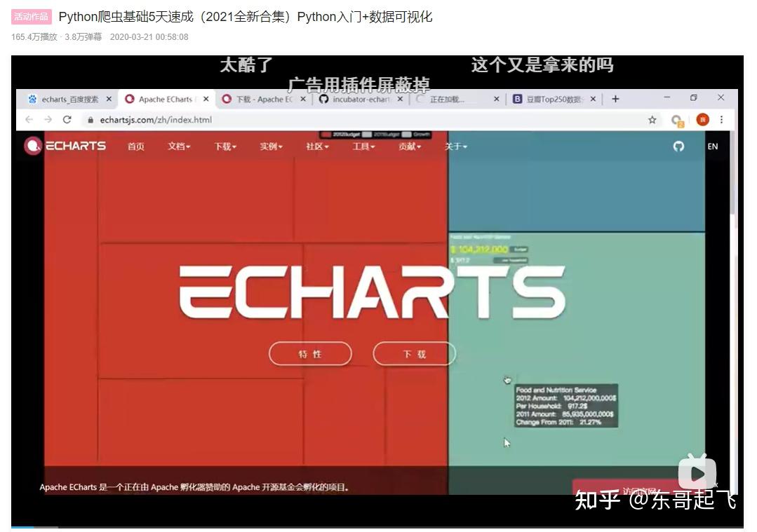This screenshot has height=532, width=757.
Task: Click the ECharts logo in the site header
Action: pos(65,146)
